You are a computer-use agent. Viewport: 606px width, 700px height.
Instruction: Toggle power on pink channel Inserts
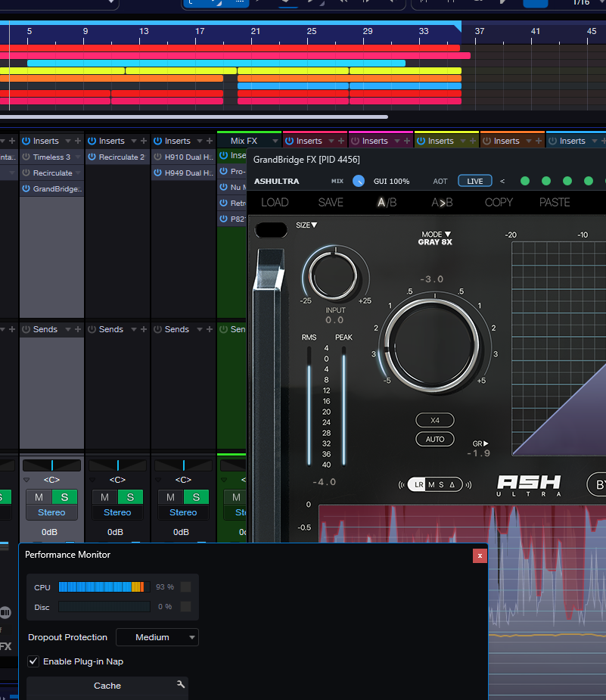pos(289,141)
